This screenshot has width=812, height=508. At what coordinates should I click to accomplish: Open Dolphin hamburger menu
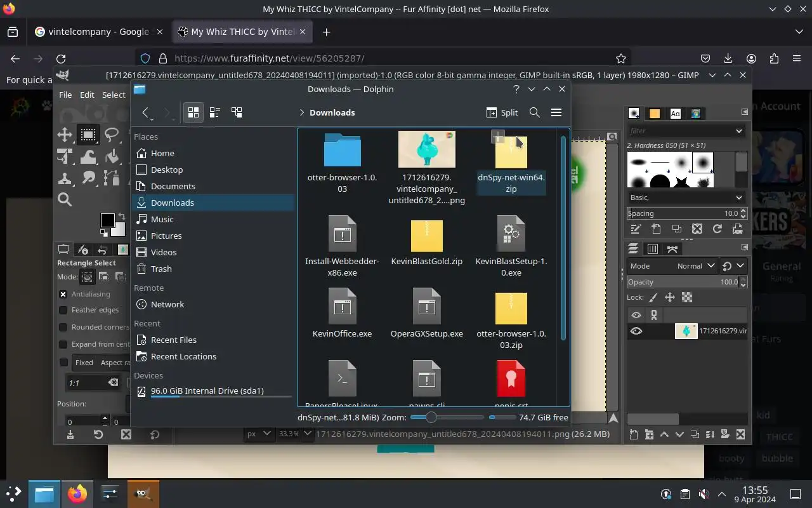click(556, 112)
